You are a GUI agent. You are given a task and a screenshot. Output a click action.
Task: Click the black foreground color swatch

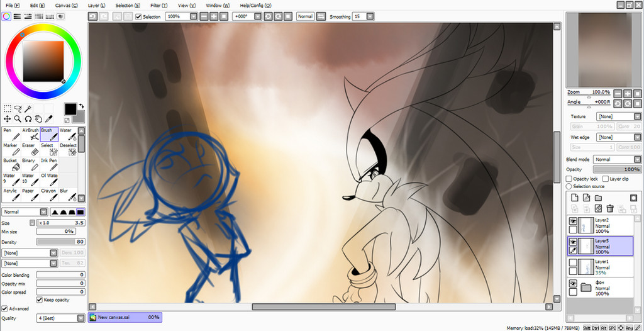(x=70, y=109)
